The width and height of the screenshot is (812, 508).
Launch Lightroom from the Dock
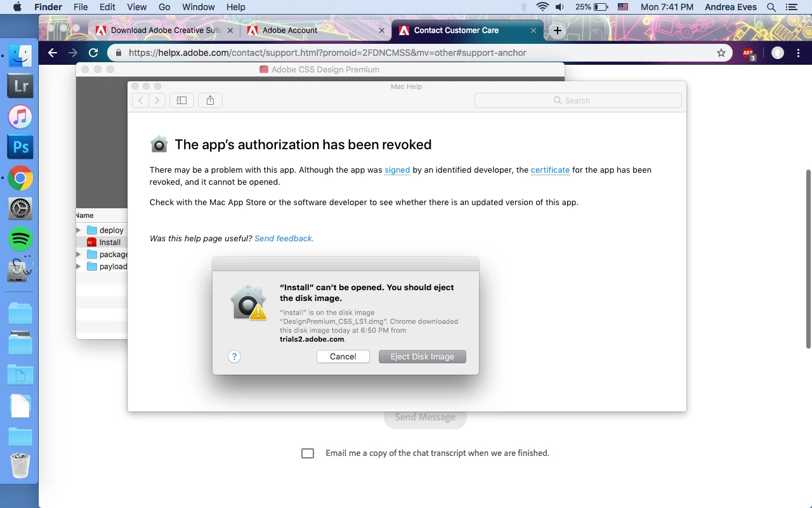click(20, 86)
